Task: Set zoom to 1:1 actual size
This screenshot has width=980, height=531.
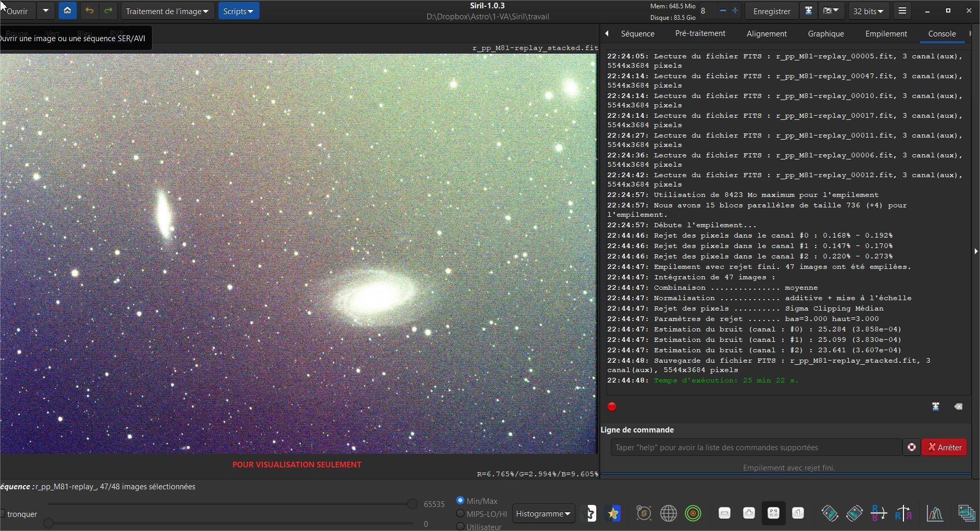Action: pos(798,513)
